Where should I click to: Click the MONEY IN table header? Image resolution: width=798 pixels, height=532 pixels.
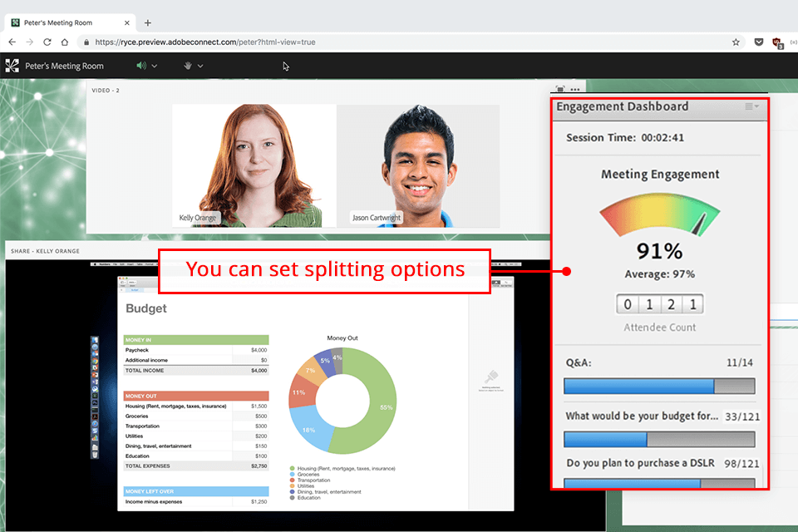(196, 339)
